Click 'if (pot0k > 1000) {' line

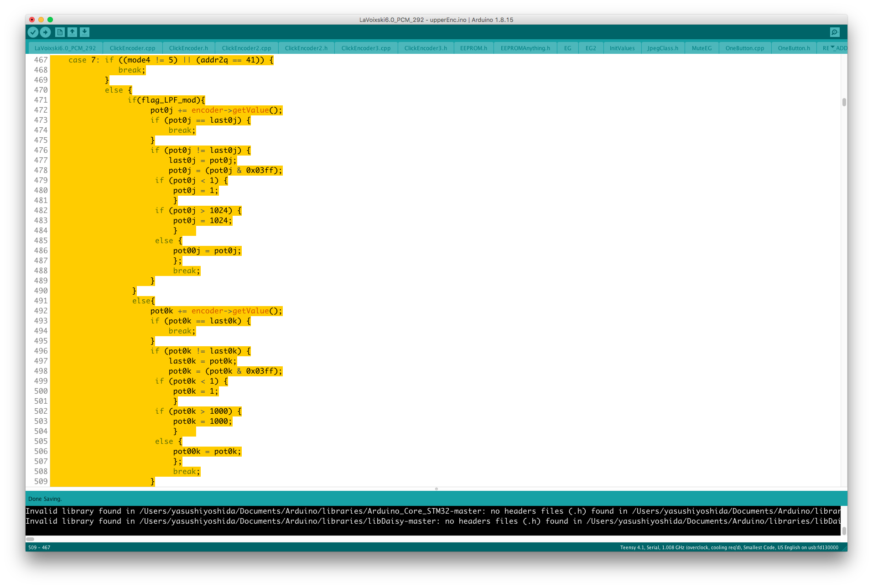(198, 411)
